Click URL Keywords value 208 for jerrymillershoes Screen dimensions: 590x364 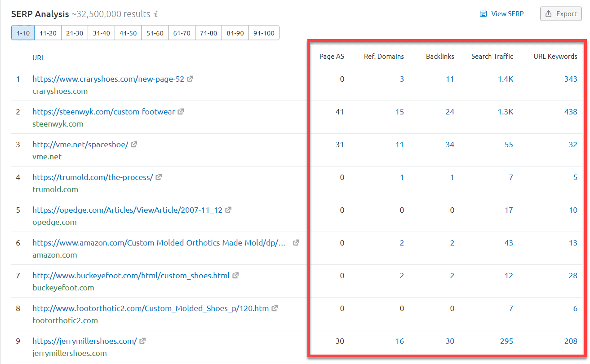(571, 341)
